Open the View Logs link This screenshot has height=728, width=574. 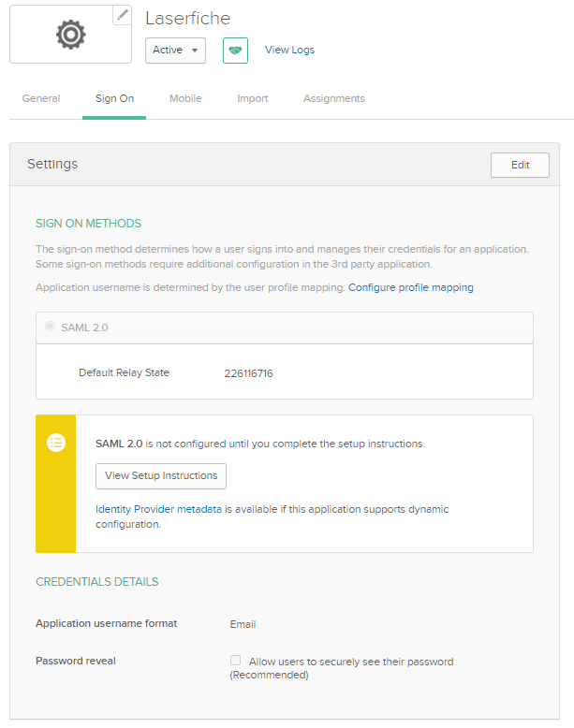tap(289, 51)
